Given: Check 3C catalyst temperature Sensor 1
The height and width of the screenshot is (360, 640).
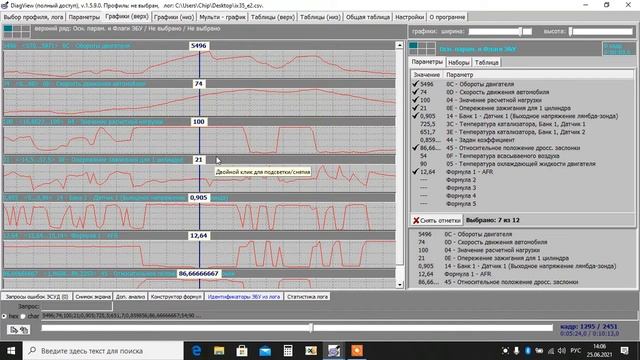Looking at the screenshot, I should 416,124.
